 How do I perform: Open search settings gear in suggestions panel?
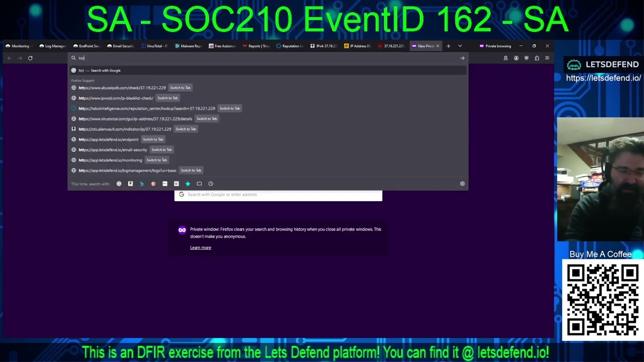coord(462,184)
